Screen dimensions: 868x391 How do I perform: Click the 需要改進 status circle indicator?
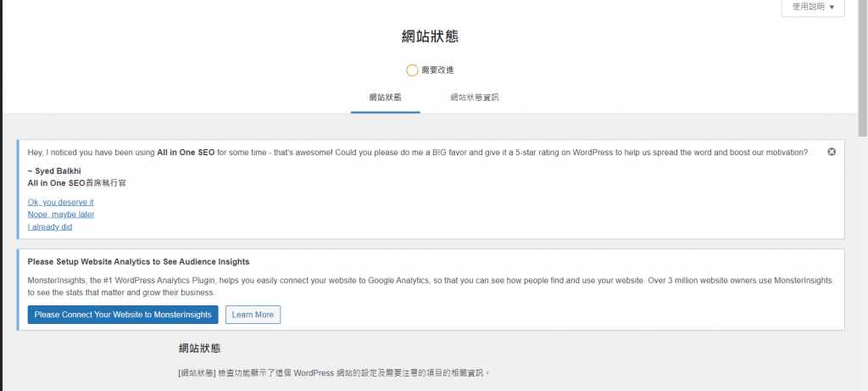click(x=412, y=70)
